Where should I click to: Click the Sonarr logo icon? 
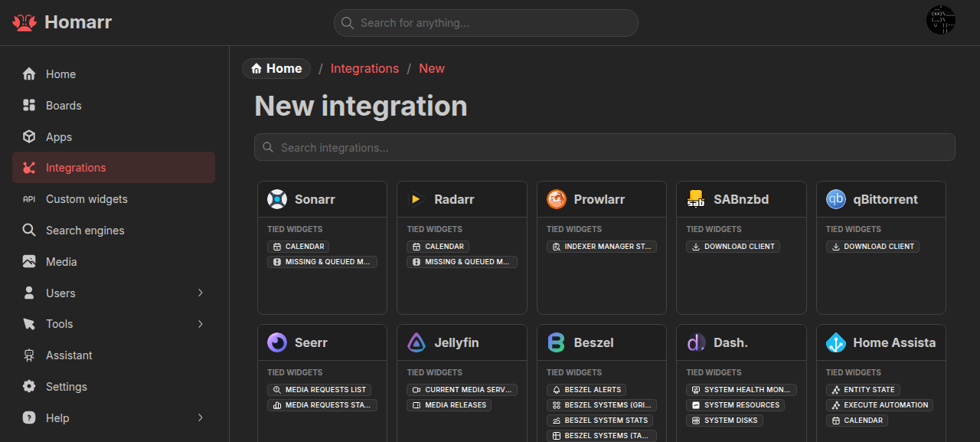277,199
